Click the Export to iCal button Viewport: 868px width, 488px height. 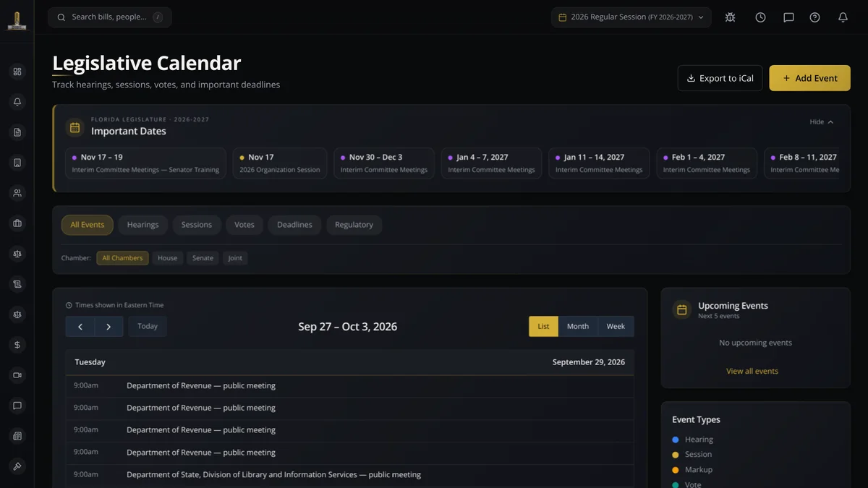720,78
